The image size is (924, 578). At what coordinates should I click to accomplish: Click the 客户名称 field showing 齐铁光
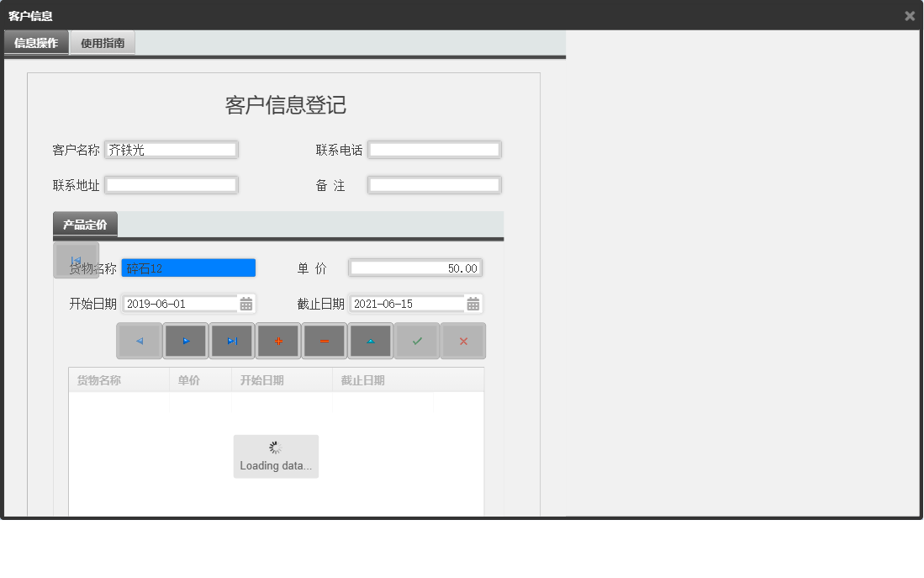click(x=171, y=149)
